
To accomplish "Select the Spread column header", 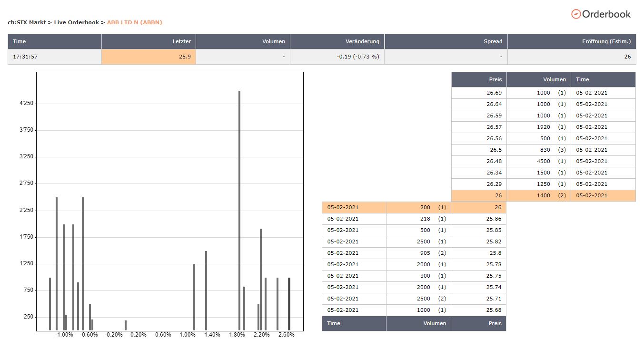I will tap(493, 41).
